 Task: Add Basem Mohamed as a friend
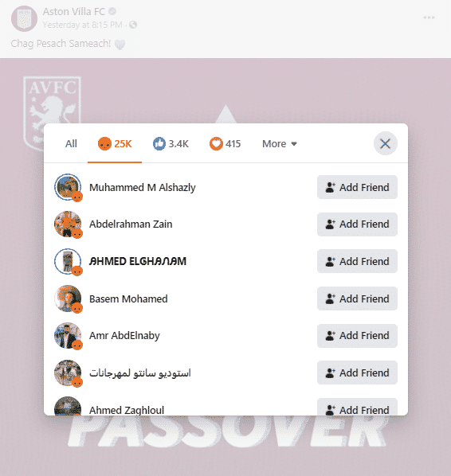[x=357, y=298]
